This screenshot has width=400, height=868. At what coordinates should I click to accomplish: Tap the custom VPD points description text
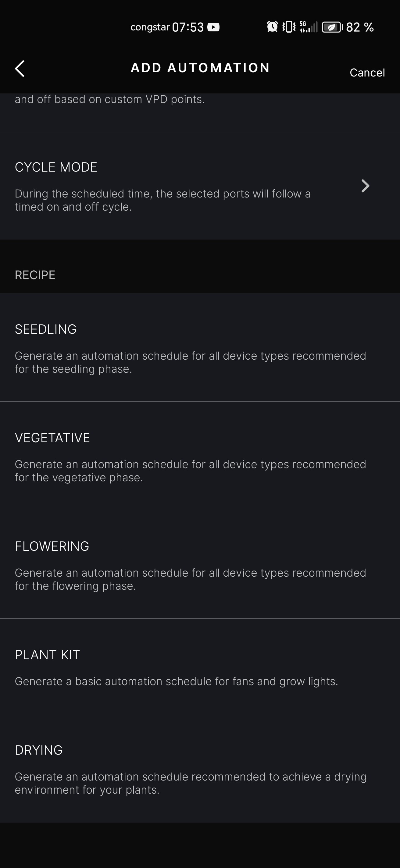tap(109, 99)
